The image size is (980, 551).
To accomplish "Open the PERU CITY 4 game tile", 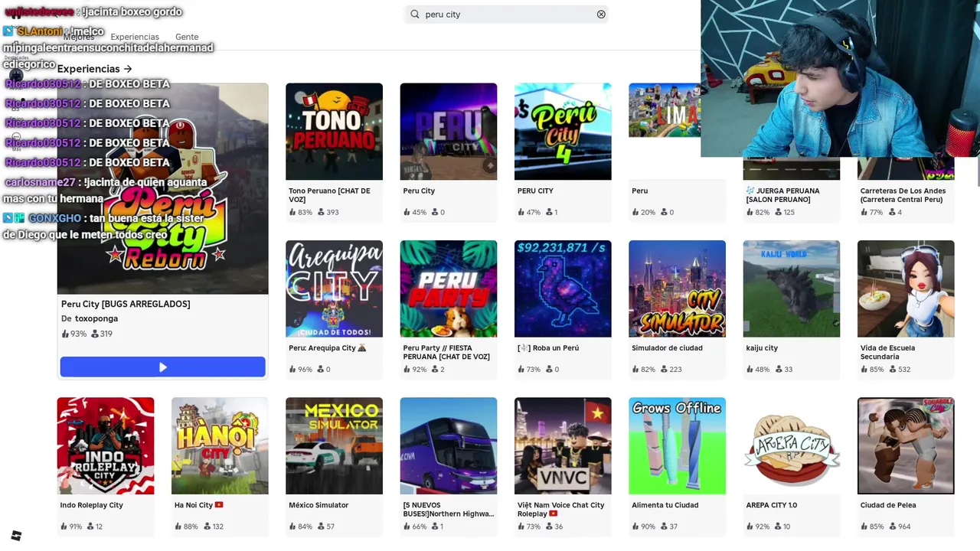I will click(563, 132).
